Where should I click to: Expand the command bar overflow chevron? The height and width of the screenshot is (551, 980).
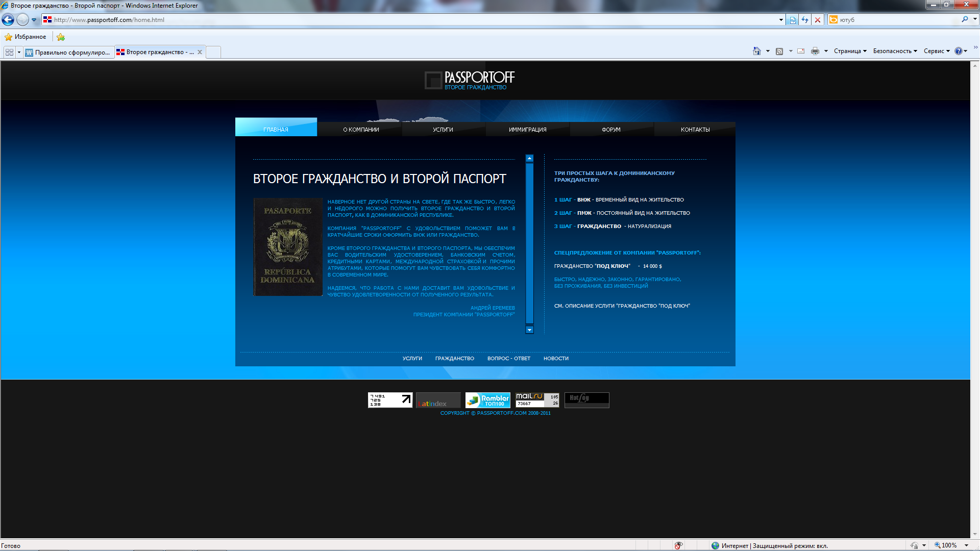point(975,47)
